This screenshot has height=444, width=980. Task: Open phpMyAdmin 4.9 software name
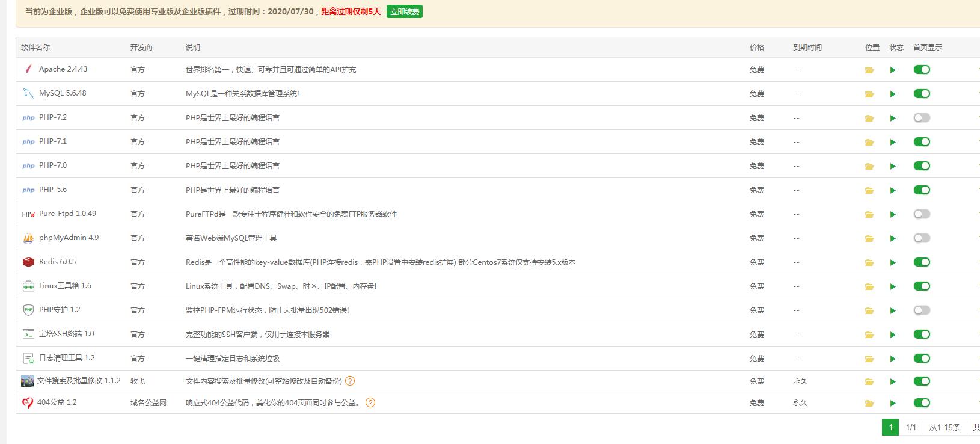(x=69, y=238)
